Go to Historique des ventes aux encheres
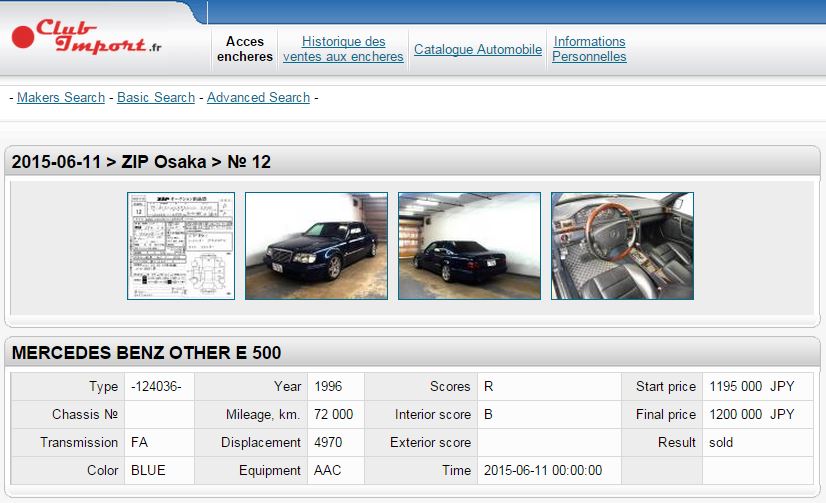 pos(343,49)
